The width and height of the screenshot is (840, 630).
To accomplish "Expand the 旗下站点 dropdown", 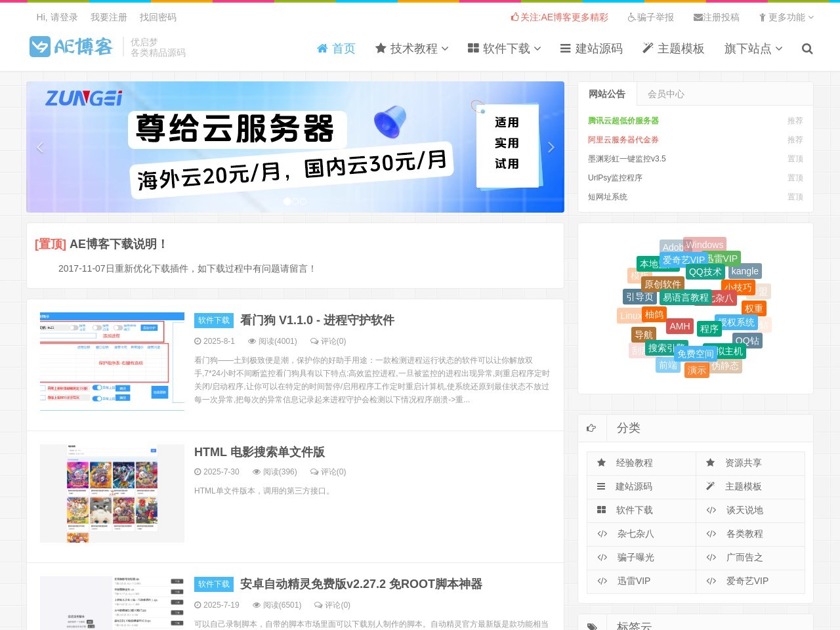I will click(x=753, y=49).
